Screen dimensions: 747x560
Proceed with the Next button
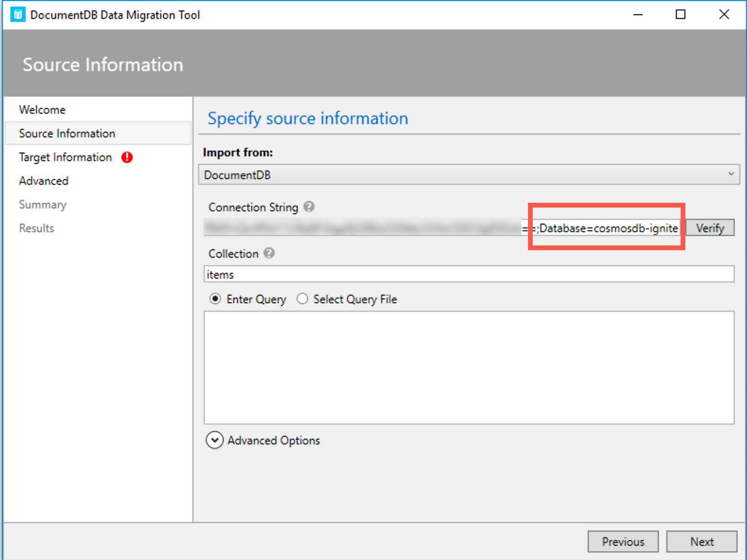(x=702, y=542)
